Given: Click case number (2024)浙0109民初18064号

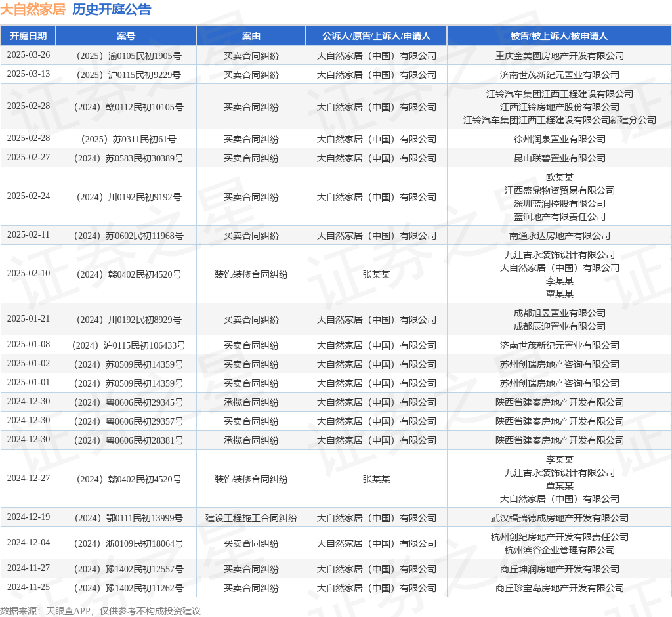Looking at the screenshot, I should click(129, 543).
